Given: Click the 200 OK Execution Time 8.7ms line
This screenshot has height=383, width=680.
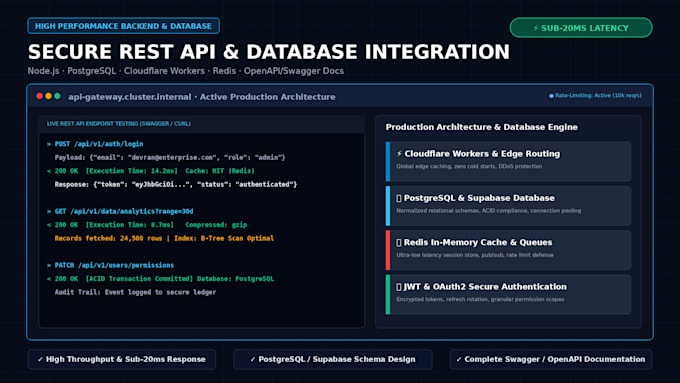Looking at the screenshot, I should [147, 225].
